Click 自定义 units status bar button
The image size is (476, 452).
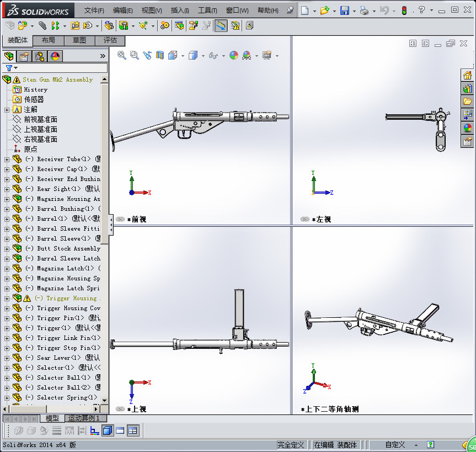click(x=395, y=445)
